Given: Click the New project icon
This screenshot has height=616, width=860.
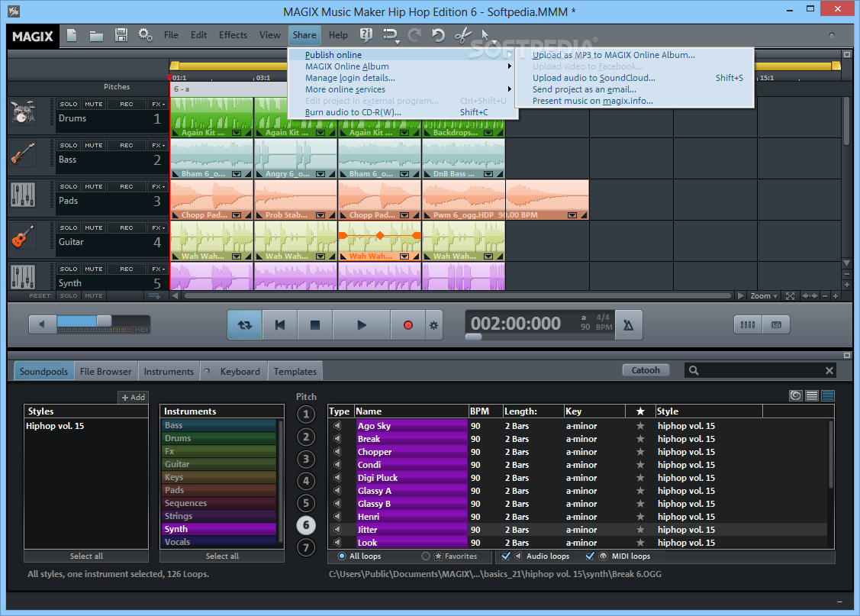Looking at the screenshot, I should (x=72, y=35).
